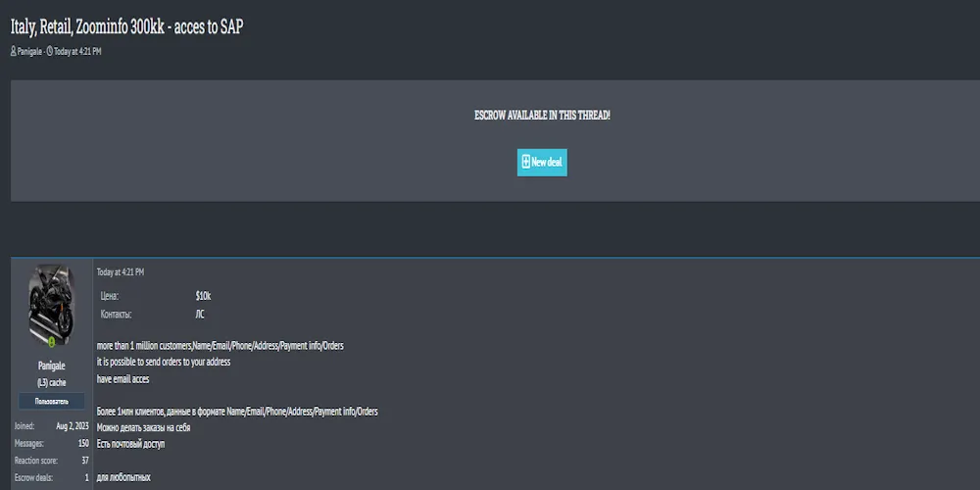This screenshot has height=490, width=980.
Task: Click the user icon beside the thread author name
Action: (x=13, y=52)
